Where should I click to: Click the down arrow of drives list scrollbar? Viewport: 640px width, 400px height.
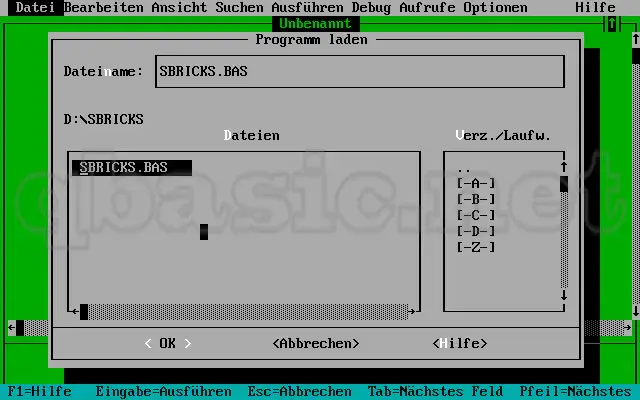(564, 295)
